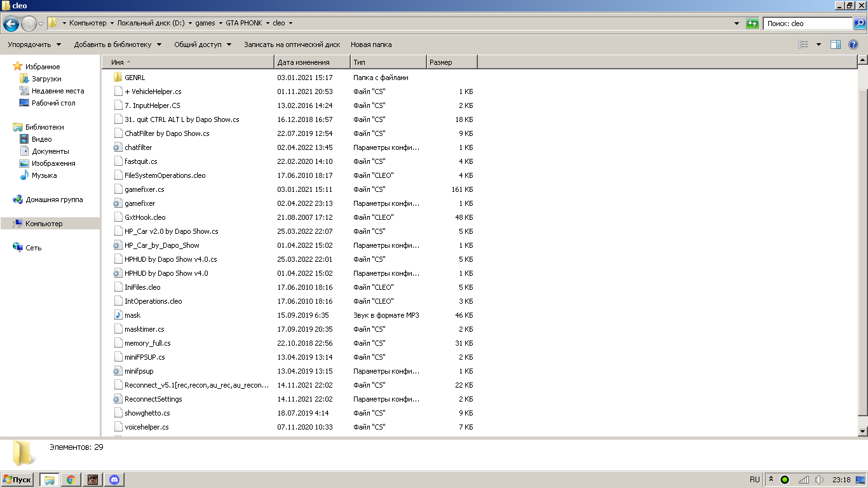Select Сеть in navigation pane
This screenshot has width=868, height=488.
[34, 248]
